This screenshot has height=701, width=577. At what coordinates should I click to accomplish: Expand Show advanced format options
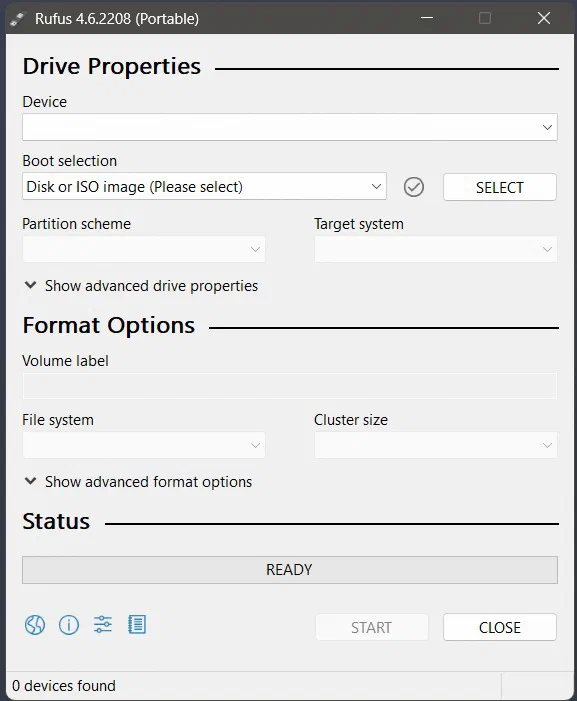139,481
